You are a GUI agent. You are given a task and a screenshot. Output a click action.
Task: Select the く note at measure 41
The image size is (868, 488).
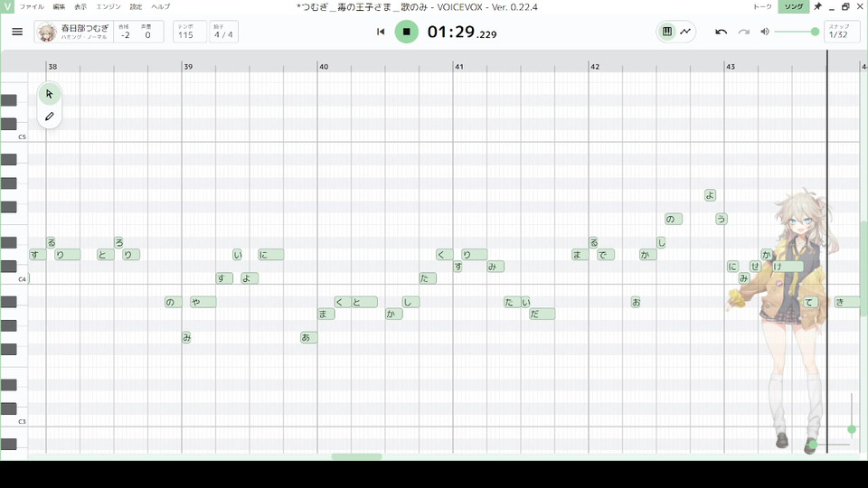pos(445,255)
